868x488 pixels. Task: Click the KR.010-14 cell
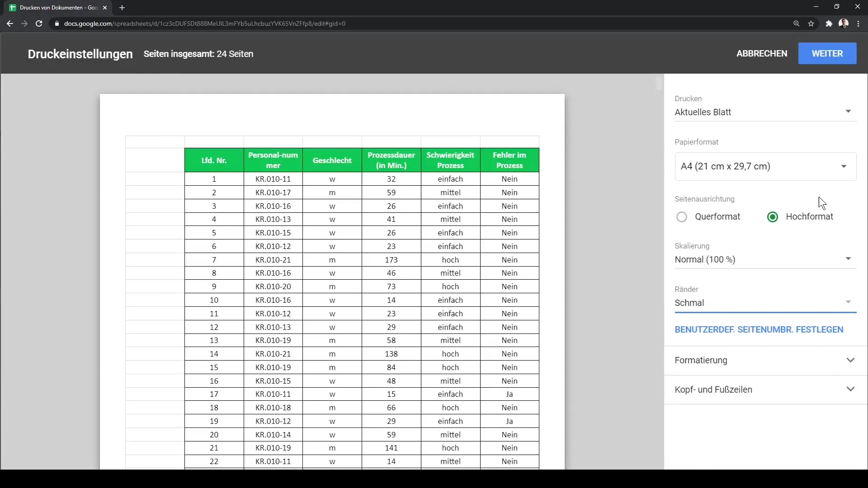[273, 435]
